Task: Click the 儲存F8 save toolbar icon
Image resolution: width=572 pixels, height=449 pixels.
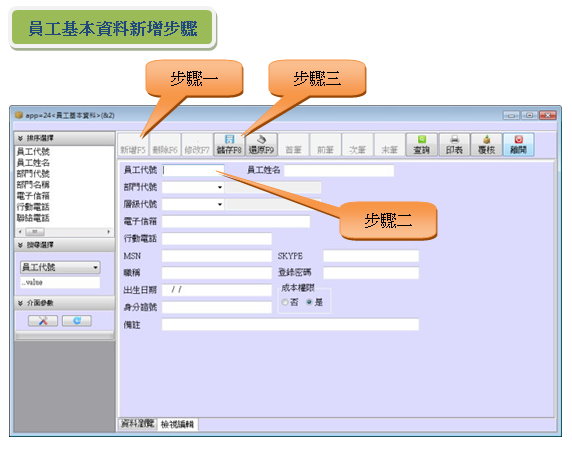Action: click(229, 145)
